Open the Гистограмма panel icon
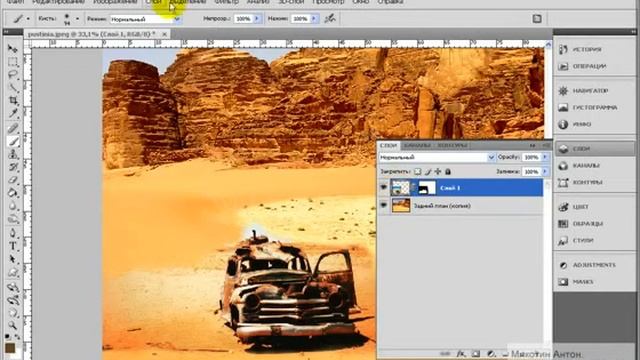The image size is (640, 360). 563,107
